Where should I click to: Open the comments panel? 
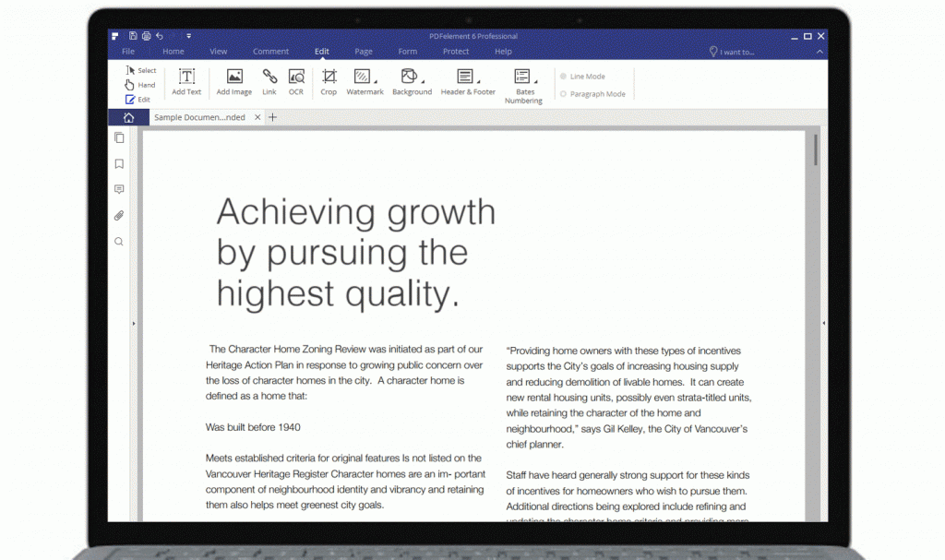119,189
